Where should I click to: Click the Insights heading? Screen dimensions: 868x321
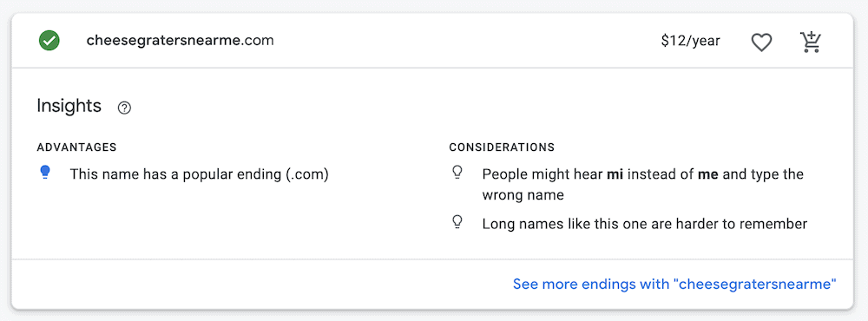pyautogui.click(x=69, y=106)
